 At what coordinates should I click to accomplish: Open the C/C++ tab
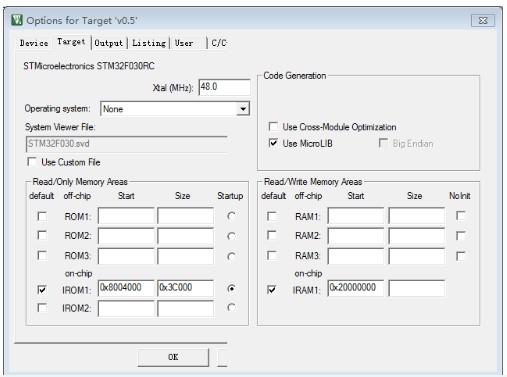219,43
